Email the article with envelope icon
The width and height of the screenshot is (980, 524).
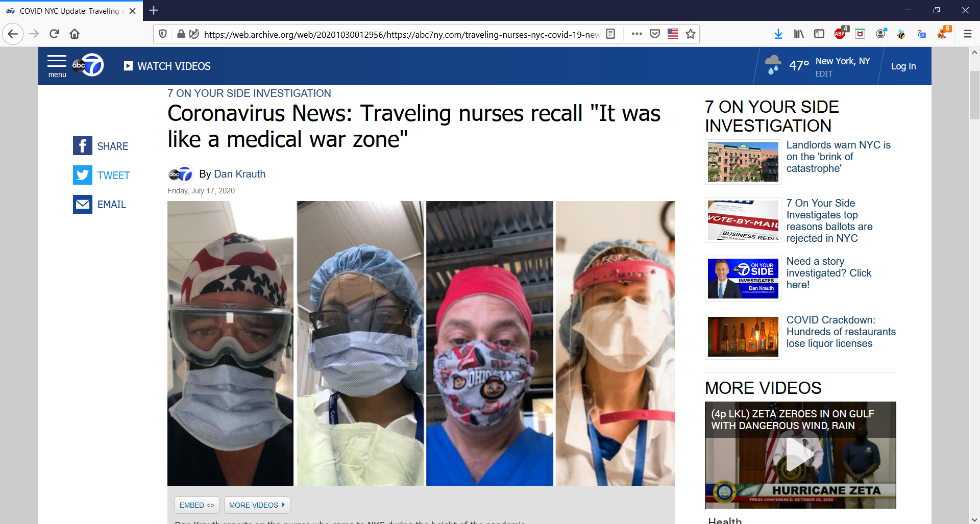82,204
